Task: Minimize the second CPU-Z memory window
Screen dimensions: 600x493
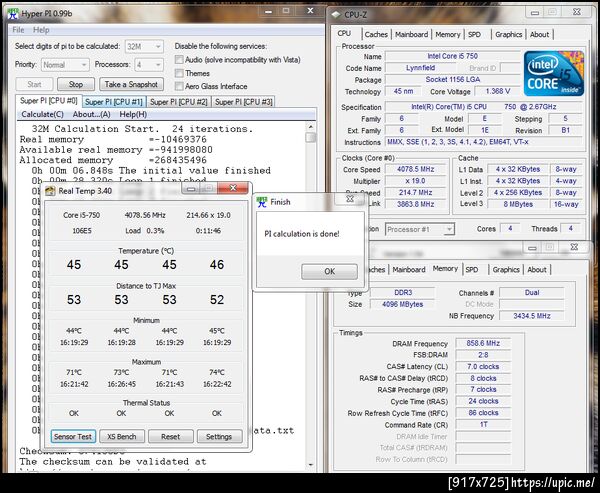Action: (x=532, y=248)
